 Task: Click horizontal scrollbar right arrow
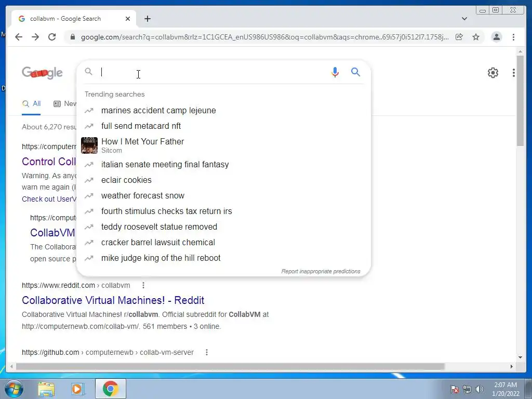[512, 366]
